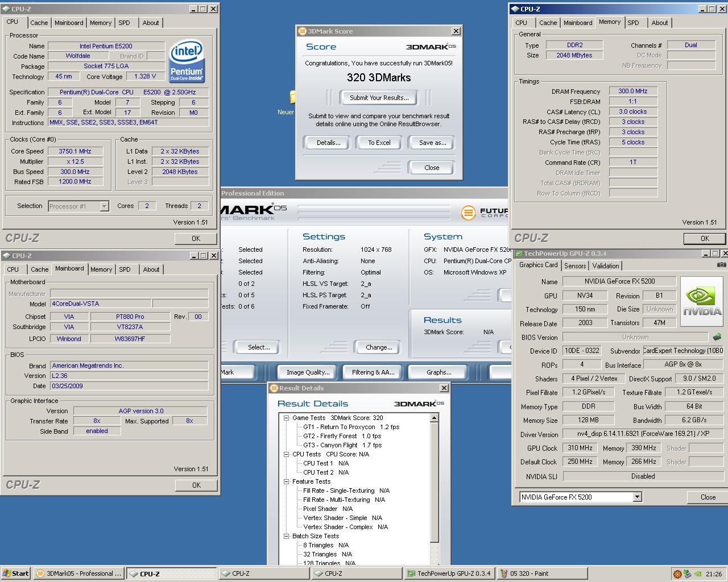
Task: Select 'GT1 - Return To Proxycon' result row
Action: click(x=351, y=427)
